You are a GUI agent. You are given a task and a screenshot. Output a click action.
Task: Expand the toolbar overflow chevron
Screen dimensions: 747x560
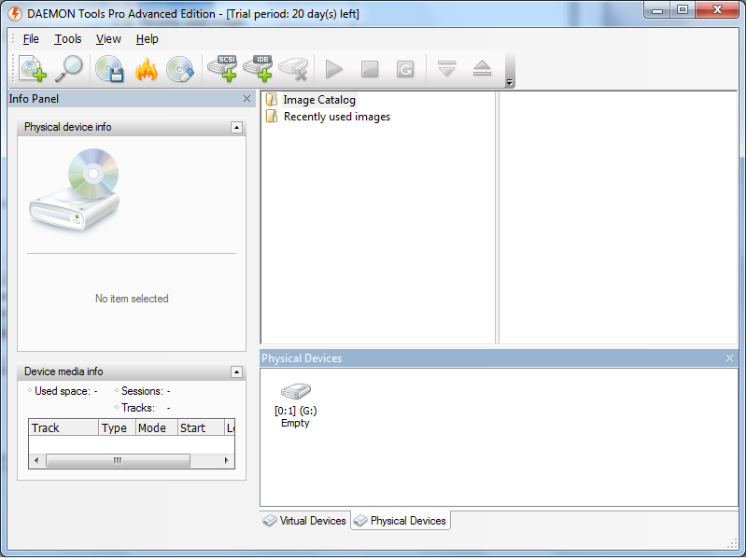tap(509, 83)
